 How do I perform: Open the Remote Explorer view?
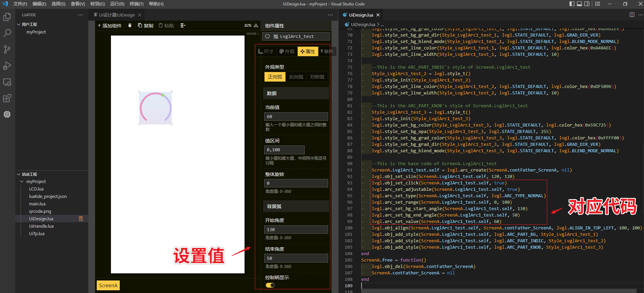click(x=7, y=82)
